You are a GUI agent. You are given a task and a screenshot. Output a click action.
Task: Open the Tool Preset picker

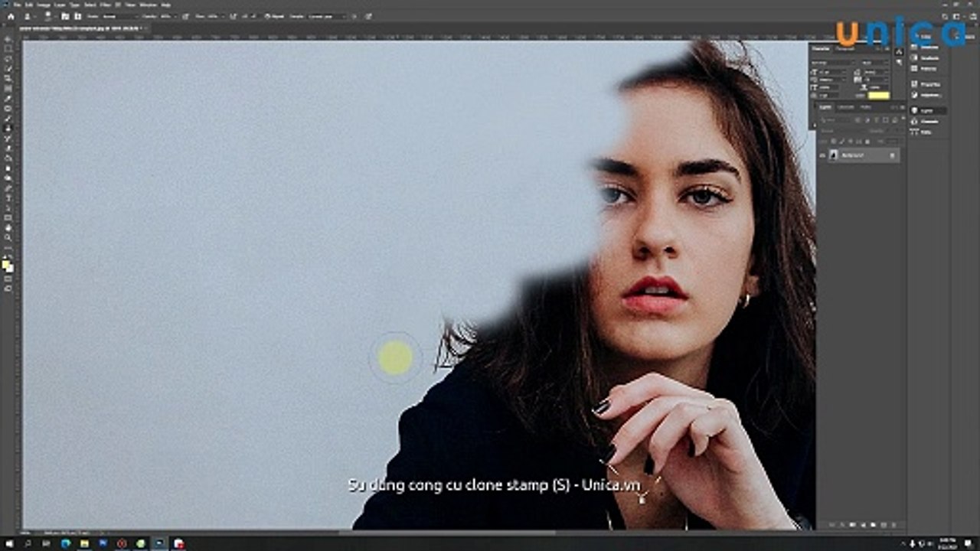point(30,16)
